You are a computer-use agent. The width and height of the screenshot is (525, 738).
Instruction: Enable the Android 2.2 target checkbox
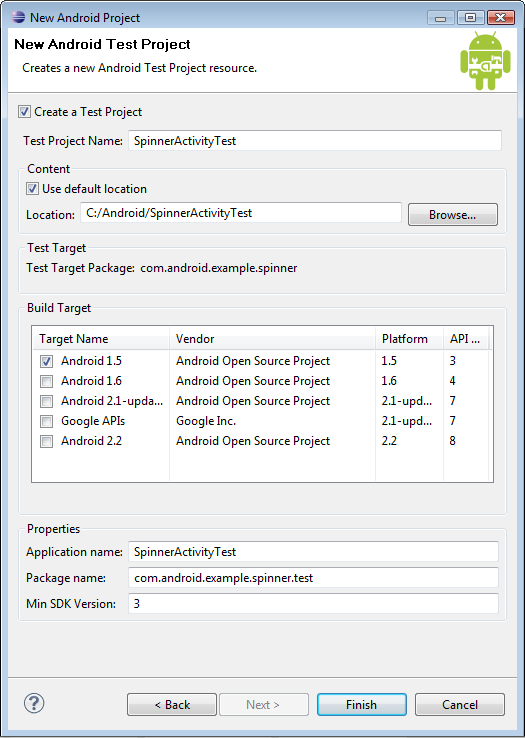click(46, 441)
